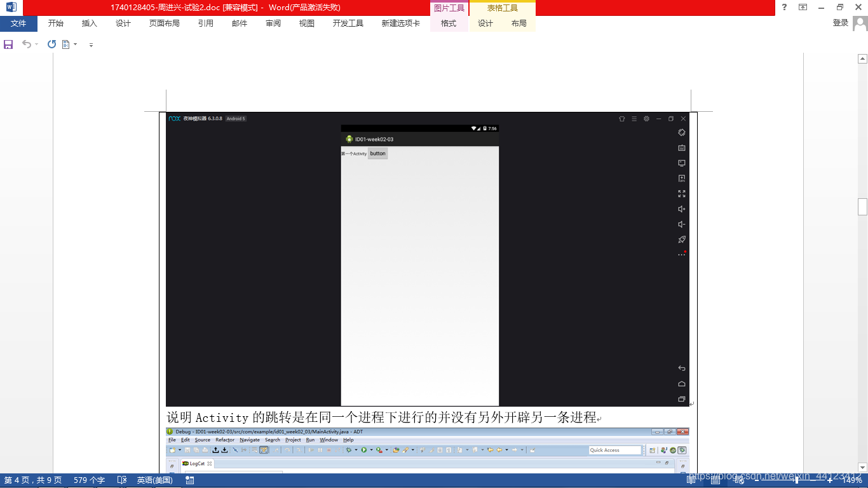This screenshot has height=488, width=868.
Task: Click 登录 to sign in
Action: [x=841, y=23]
